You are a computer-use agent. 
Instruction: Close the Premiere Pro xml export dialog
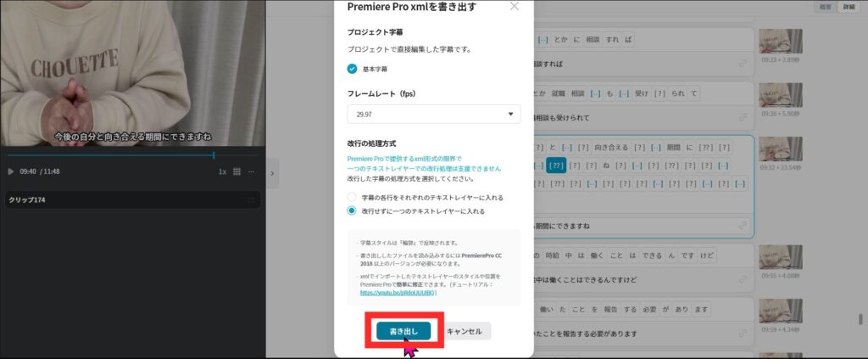514,7
